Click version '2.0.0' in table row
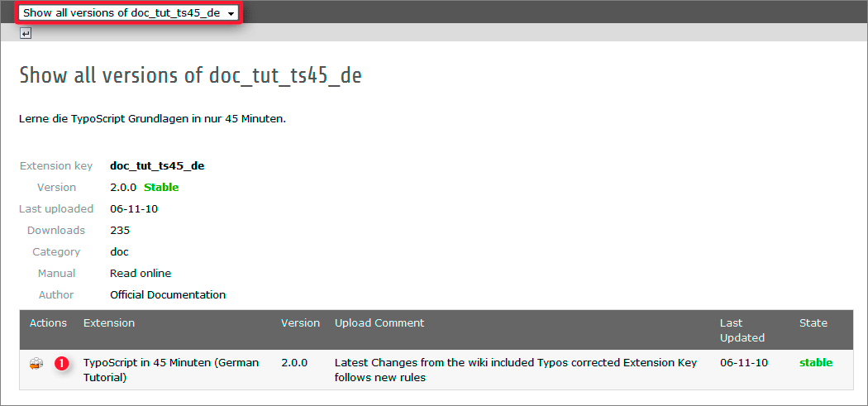 click(x=294, y=363)
